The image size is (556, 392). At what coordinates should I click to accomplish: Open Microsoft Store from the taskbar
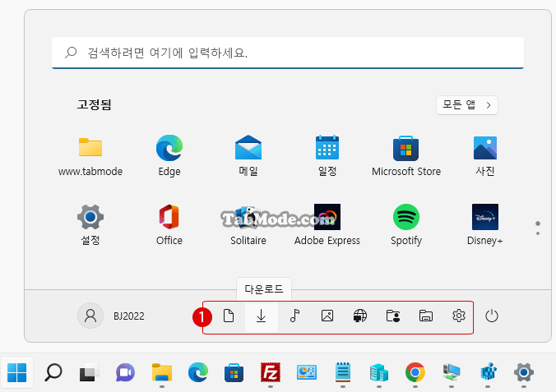[x=234, y=372]
